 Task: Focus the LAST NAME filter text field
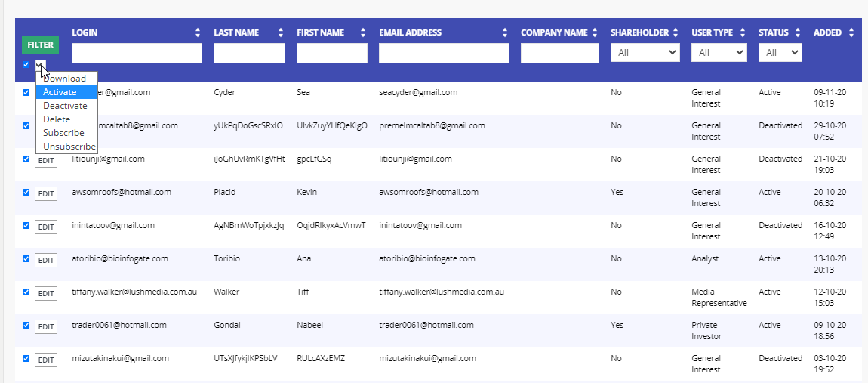(249, 53)
